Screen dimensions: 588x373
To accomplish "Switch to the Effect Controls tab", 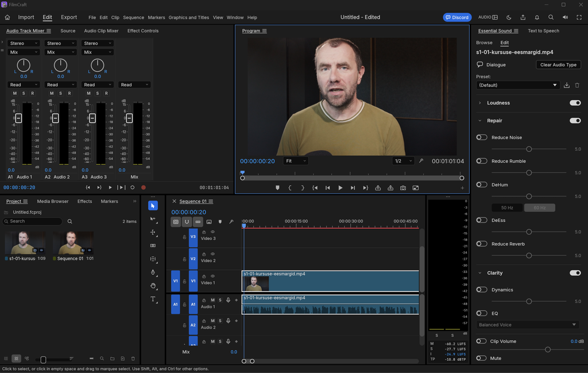I will [x=143, y=31].
